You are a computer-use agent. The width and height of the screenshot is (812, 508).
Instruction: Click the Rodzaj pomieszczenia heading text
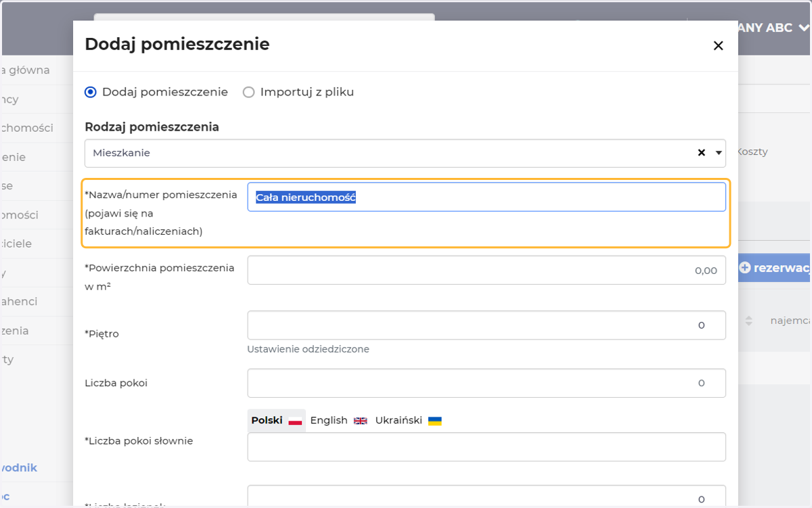(152, 126)
